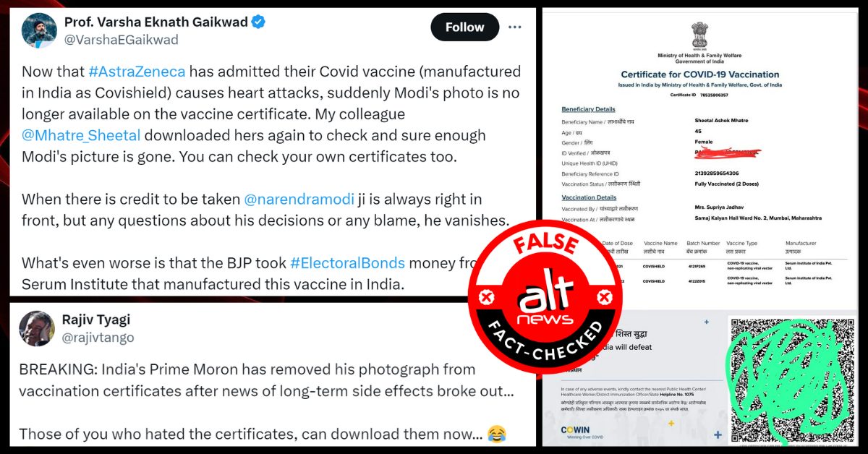The width and height of the screenshot is (868, 454).
Task: Click the Vaccination Details heading
Action: coord(589,197)
